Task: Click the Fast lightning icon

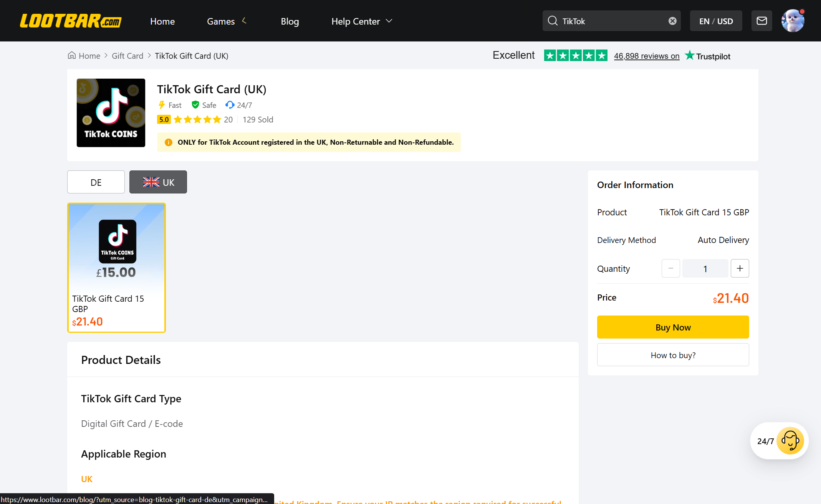Action: pyautogui.click(x=162, y=105)
